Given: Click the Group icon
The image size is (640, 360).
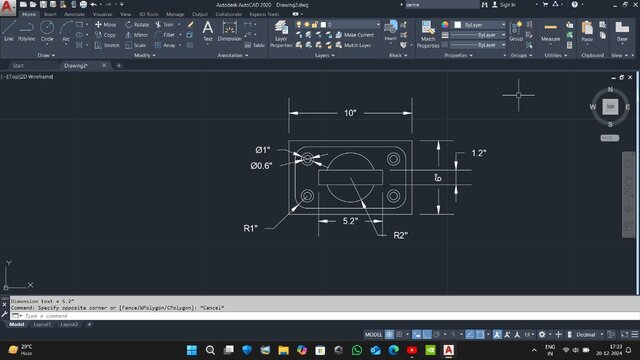Looking at the screenshot, I should (516, 31).
